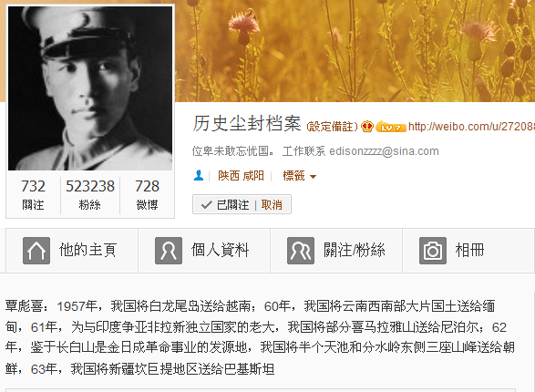Open the 標籤 tags menu
535x392 pixels.
pyautogui.click(x=299, y=176)
